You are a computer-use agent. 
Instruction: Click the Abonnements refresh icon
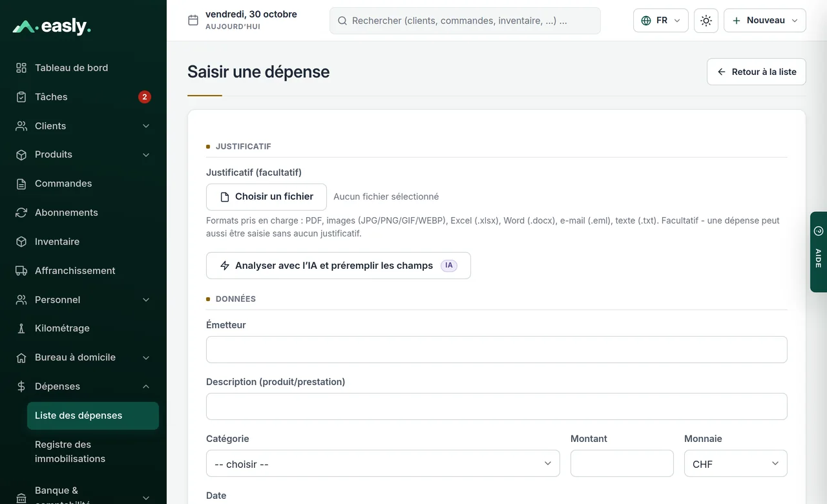21,213
